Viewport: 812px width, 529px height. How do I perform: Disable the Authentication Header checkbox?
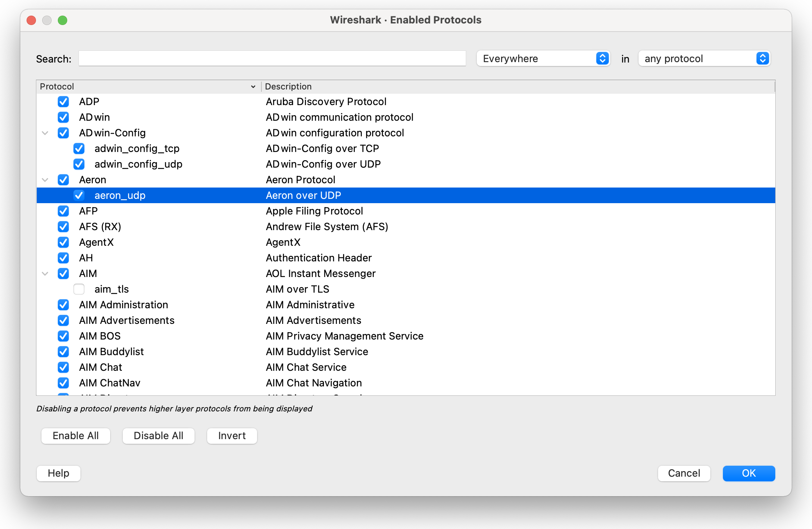(63, 258)
